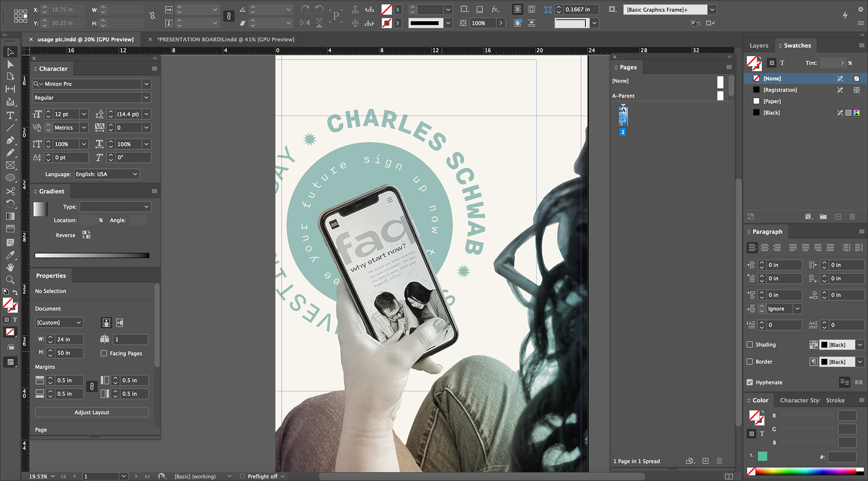Switch to PRESENTATION BOARDS.indd document tab
The height and width of the screenshot is (481, 868).
click(x=226, y=39)
